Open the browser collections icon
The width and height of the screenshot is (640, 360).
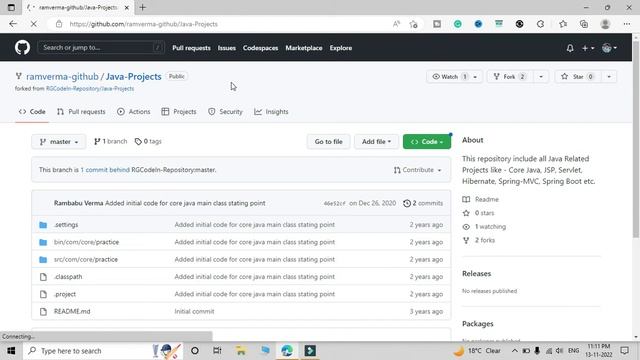pyautogui.click(x=584, y=24)
